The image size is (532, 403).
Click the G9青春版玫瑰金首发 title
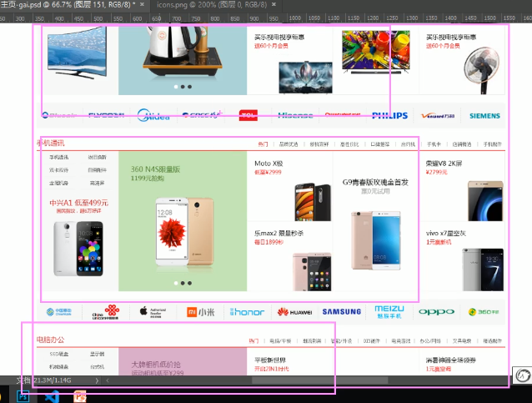pyautogui.click(x=375, y=183)
